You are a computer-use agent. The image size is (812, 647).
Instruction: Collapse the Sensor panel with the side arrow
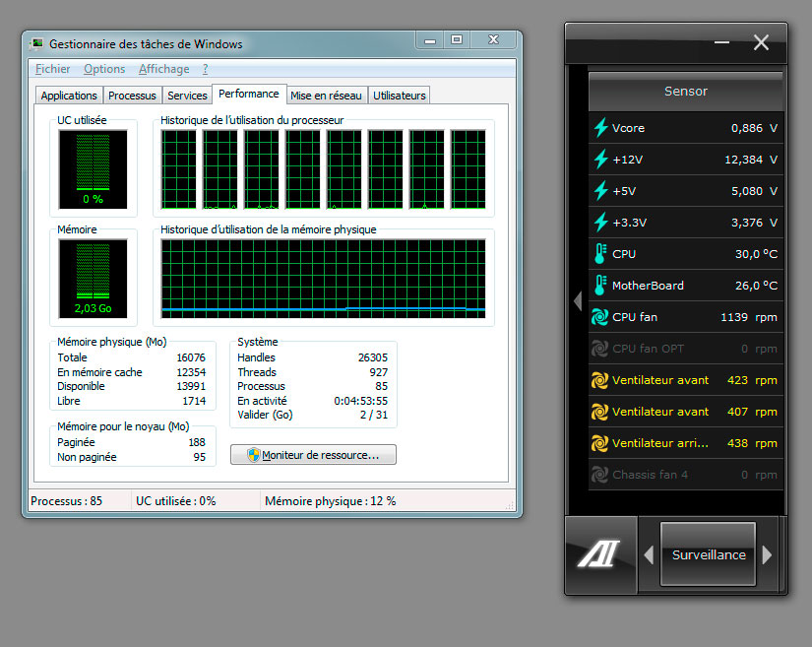pos(578,301)
